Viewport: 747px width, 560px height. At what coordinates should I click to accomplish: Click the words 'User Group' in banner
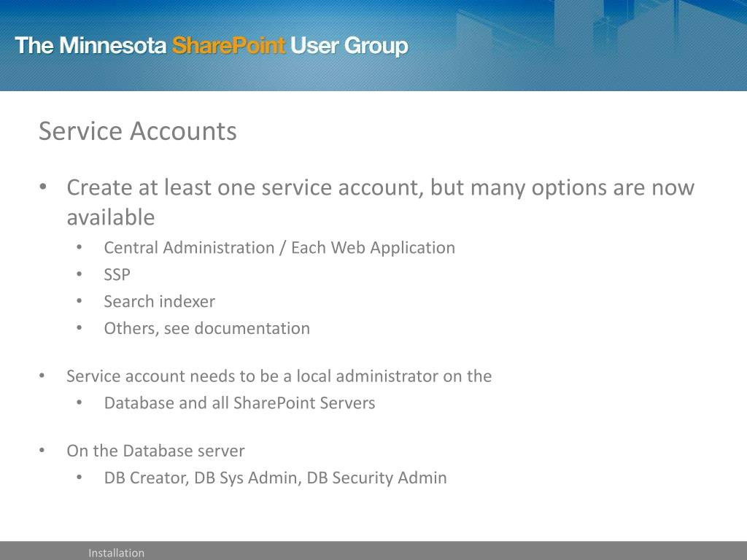coord(349,46)
